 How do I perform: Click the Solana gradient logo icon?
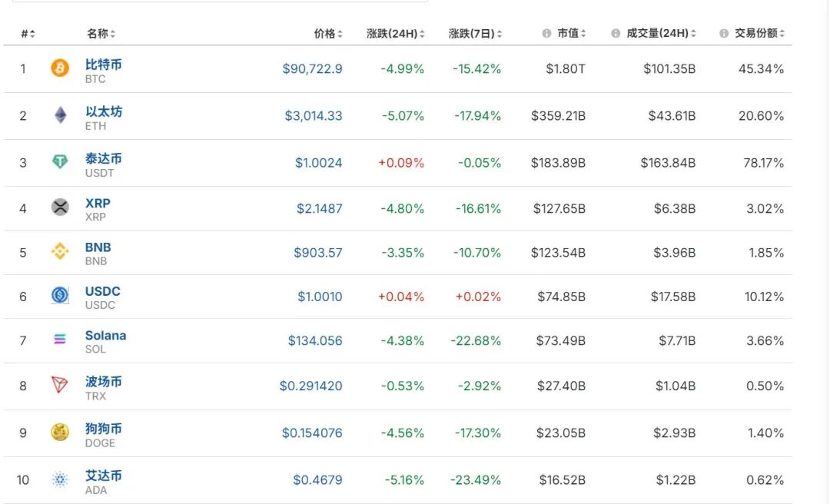(60, 340)
